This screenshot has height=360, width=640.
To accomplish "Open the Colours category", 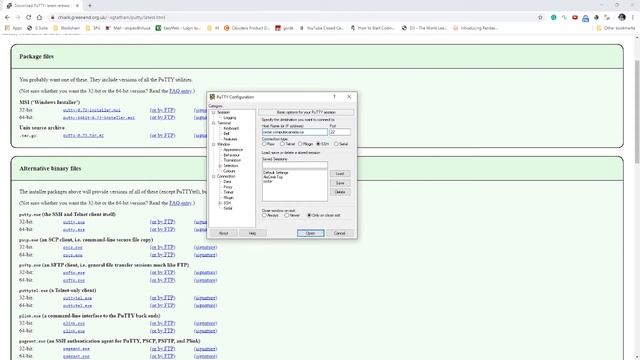I will click(x=229, y=171).
